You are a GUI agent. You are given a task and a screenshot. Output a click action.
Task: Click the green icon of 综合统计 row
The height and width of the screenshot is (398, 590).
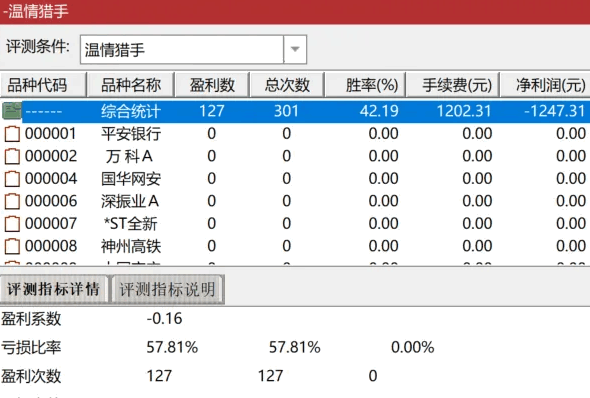tap(11, 111)
